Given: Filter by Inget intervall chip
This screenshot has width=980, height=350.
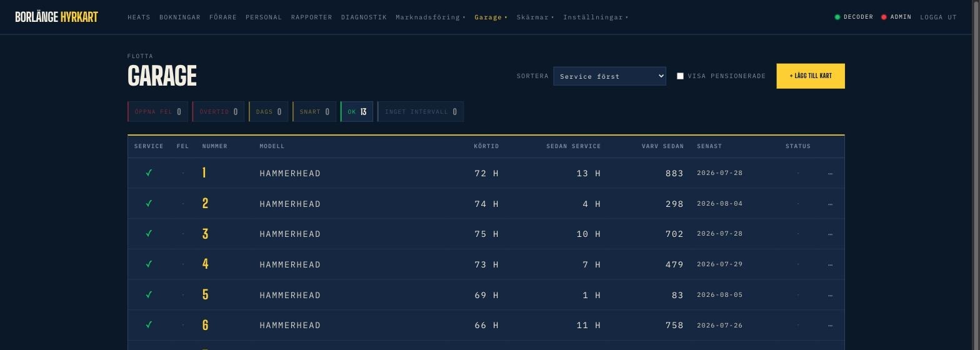Looking at the screenshot, I should tap(421, 112).
